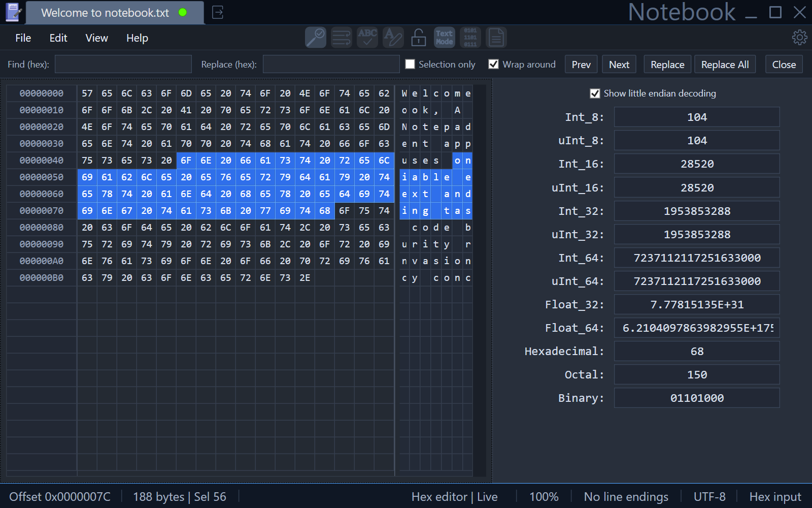
Task: Focus the Find (hex) input field
Action: coord(123,65)
